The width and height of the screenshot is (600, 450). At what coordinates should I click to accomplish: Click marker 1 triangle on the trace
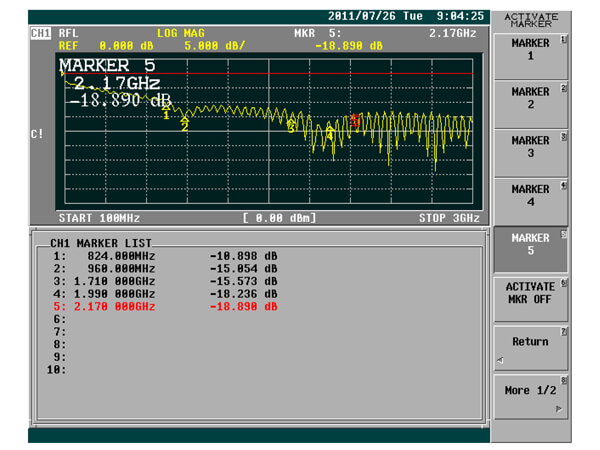[x=166, y=108]
